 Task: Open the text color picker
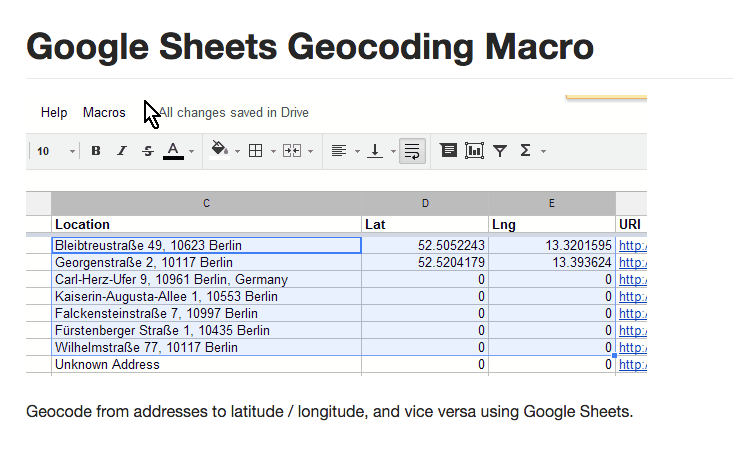click(173, 151)
